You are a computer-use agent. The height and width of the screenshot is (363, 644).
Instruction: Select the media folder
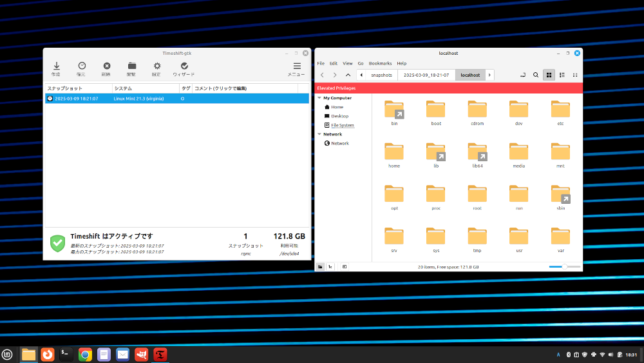click(518, 155)
